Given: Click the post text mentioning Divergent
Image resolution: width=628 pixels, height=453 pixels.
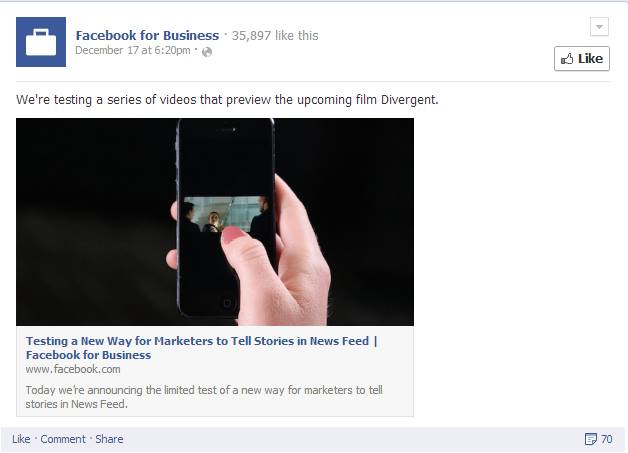Looking at the screenshot, I should point(227,99).
